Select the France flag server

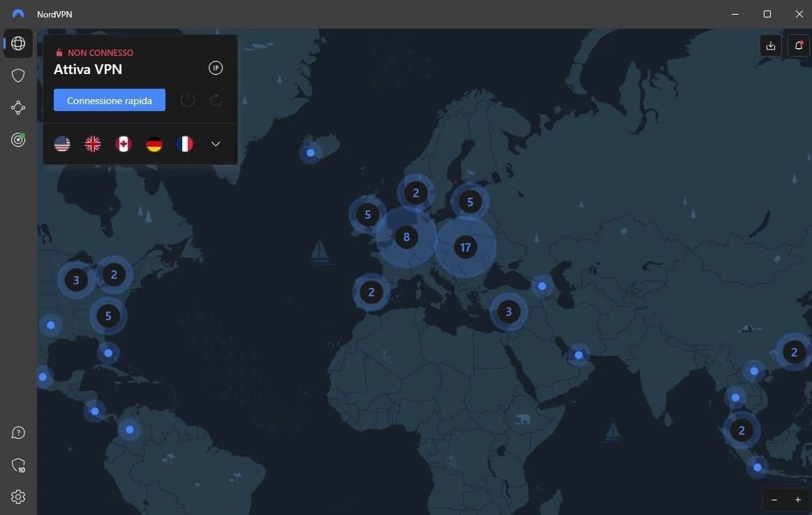(185, 143)
